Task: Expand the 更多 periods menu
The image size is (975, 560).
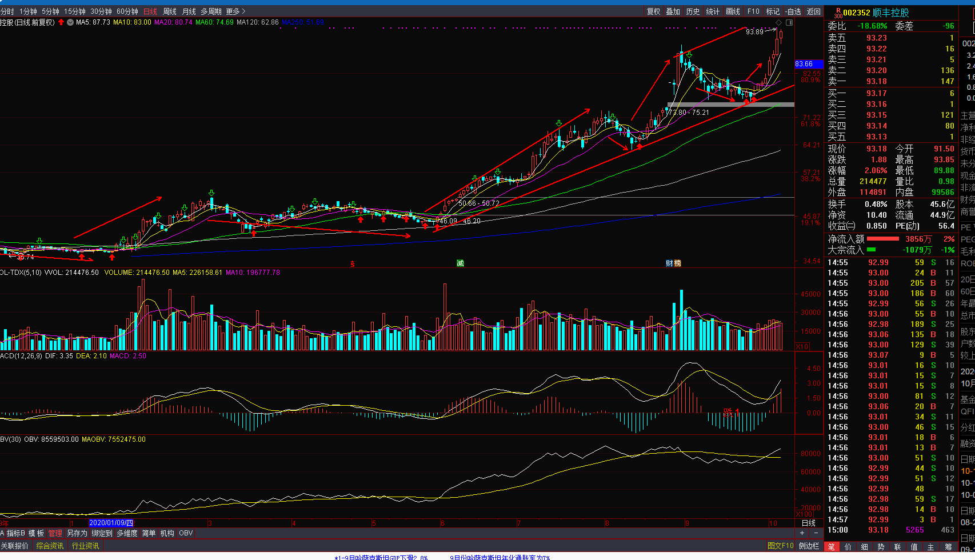Action: [235, 11]
